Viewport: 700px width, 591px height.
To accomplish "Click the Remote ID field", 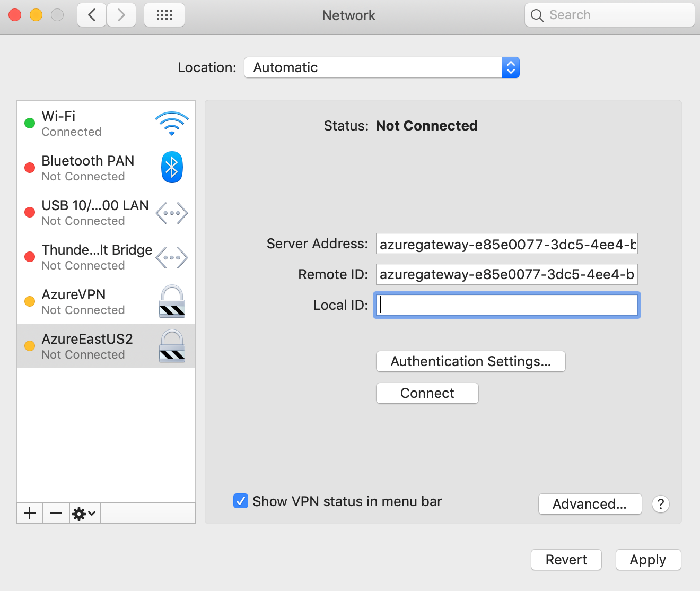I will point(507,274).
